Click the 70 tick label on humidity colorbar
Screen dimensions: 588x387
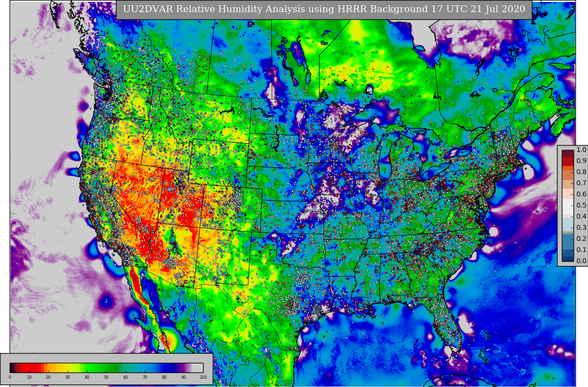point(145,377)
